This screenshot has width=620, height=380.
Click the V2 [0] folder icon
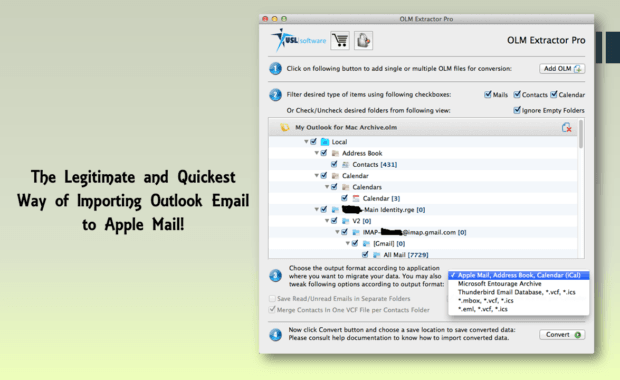[x=346, y=221]
